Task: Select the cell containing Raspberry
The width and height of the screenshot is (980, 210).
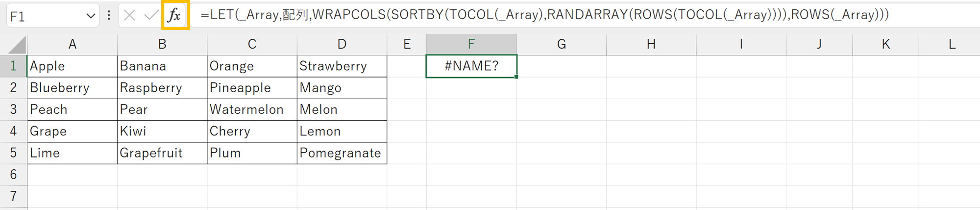Action: coord(162,87)
